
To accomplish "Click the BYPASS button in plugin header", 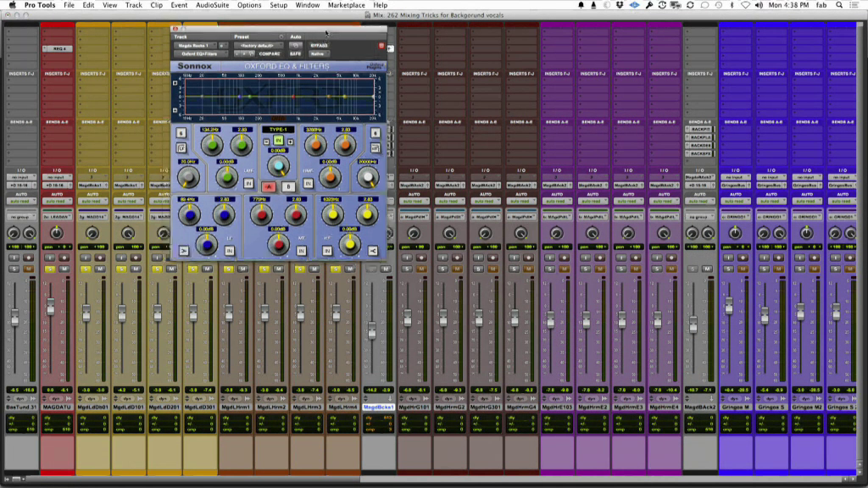I will click(x=319, y=46).
